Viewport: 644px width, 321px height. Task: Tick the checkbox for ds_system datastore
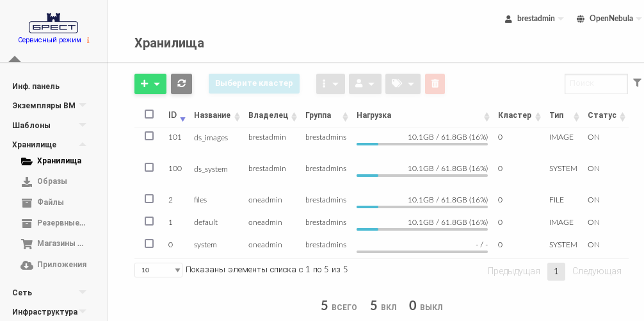pyautogui.click(x=149, y=167)
